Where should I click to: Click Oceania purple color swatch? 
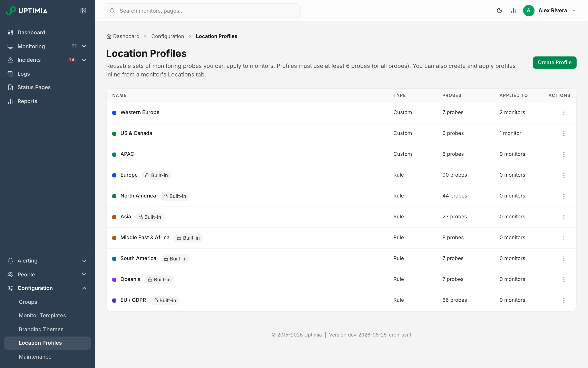click(x=114, y=280)
